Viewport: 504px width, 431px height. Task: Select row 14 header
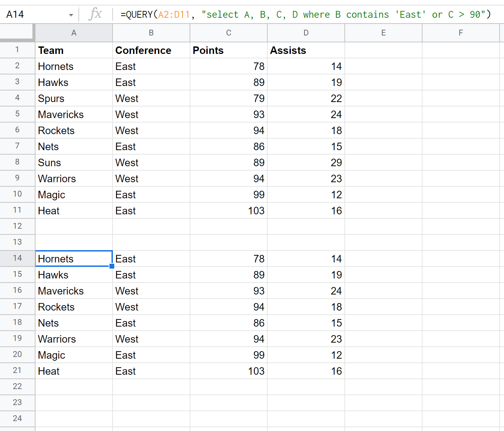point(17,258)
